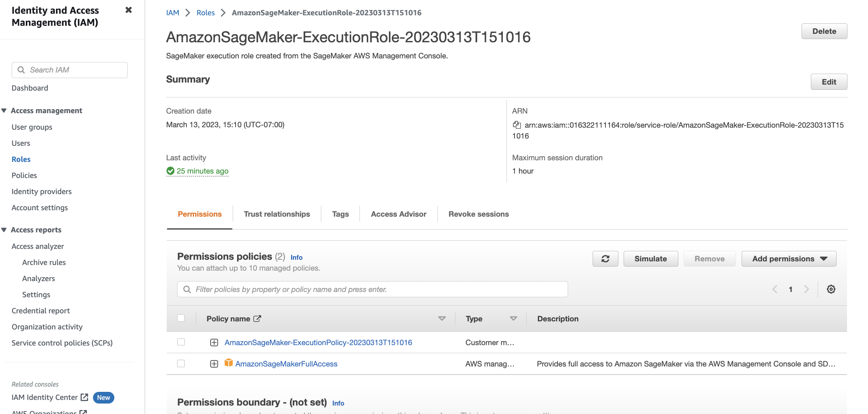Click the Simulate button
The height and width of the screenshot is (414, 868).
click(651, 259)
